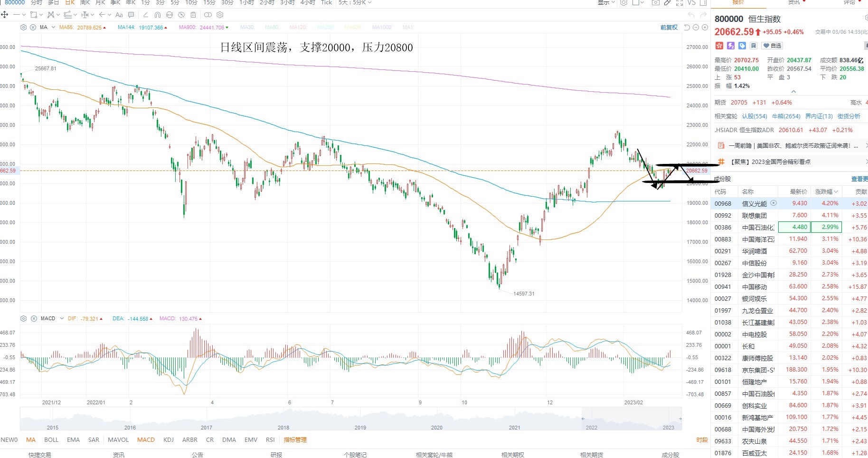Open the drawing toolbar settings gear
The image size is (868, 458).
220,15
